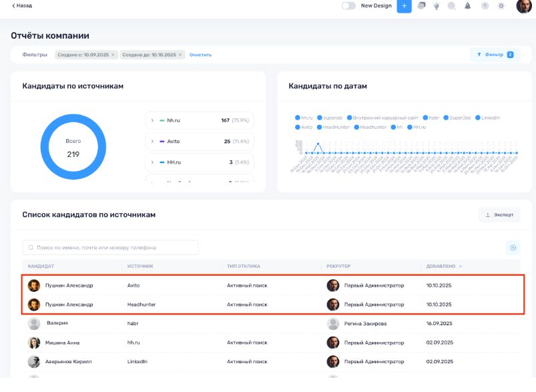This screenshot has width=536, height=392.
Task: Hide the superjob series in chart legend
Action: (x=330, y=118)
